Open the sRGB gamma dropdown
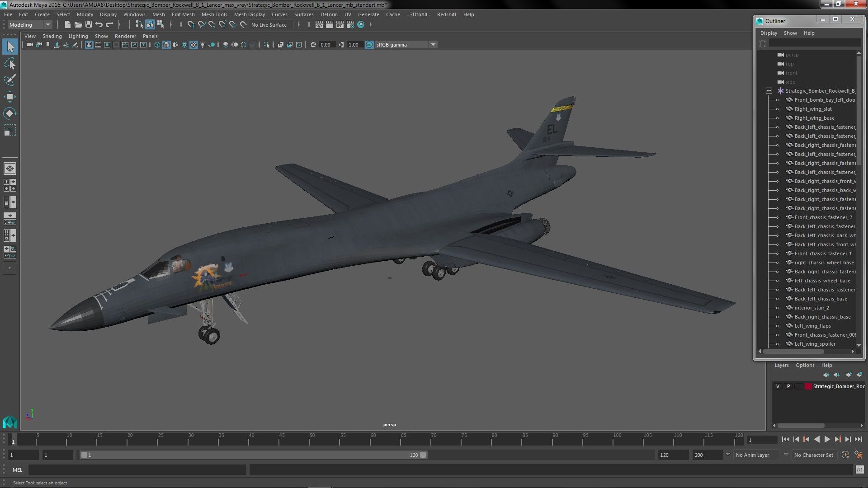 (x=433, y=44)
